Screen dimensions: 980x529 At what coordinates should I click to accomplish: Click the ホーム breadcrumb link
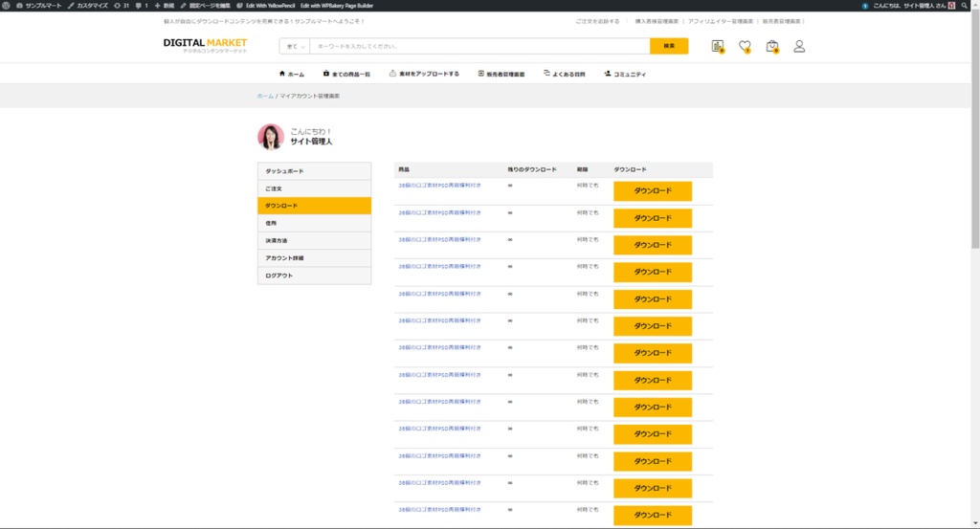265,97
